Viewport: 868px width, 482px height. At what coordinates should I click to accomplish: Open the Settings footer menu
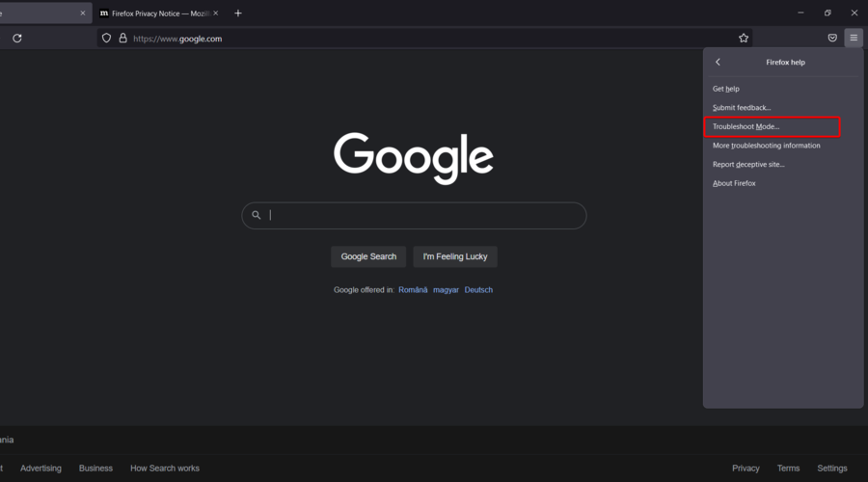click(x=832, y=469)
